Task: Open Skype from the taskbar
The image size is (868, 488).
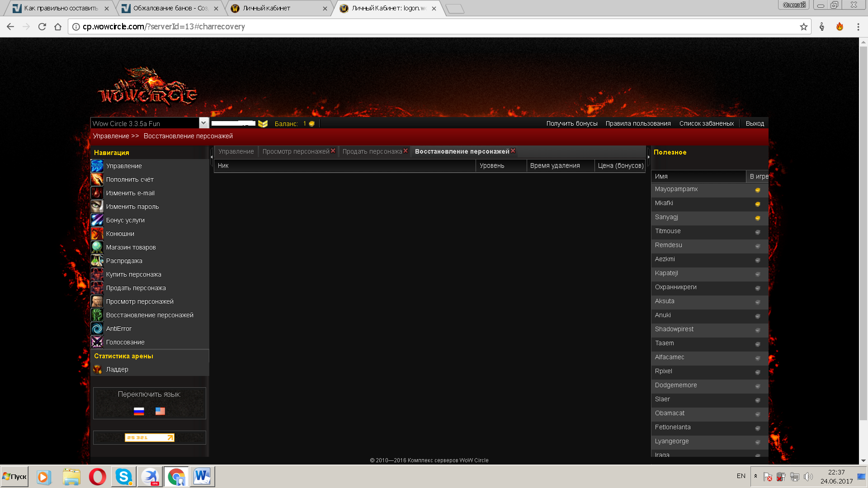Action: (x=123, y=477)
